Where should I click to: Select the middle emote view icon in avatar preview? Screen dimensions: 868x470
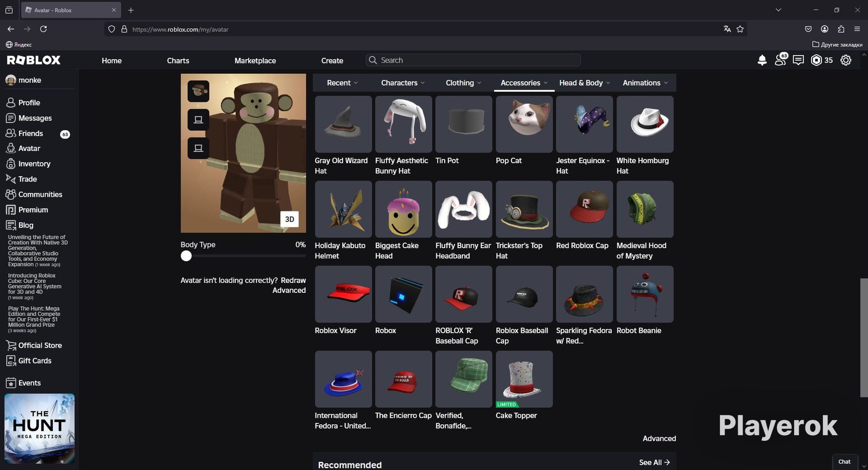[x=198, y=120]
